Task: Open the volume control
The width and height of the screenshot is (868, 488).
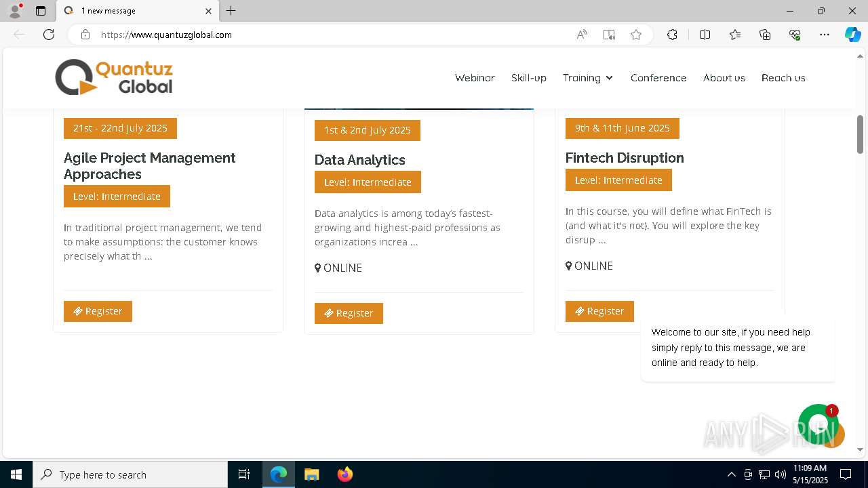Action: click(x=781, y=474)
